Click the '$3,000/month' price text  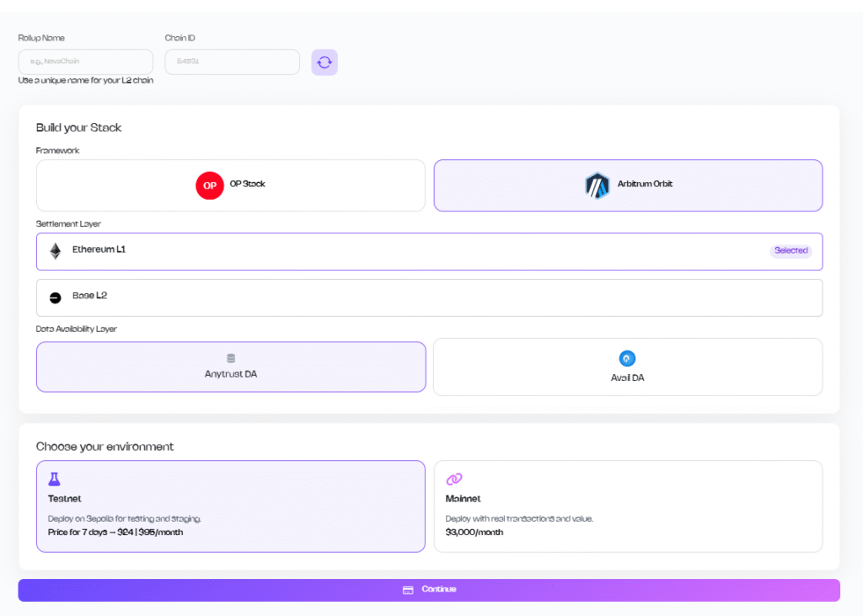tap(474, 533)
